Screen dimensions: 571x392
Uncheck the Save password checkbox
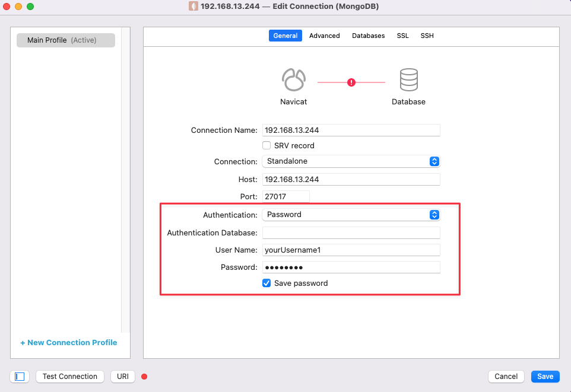point(267,283)
